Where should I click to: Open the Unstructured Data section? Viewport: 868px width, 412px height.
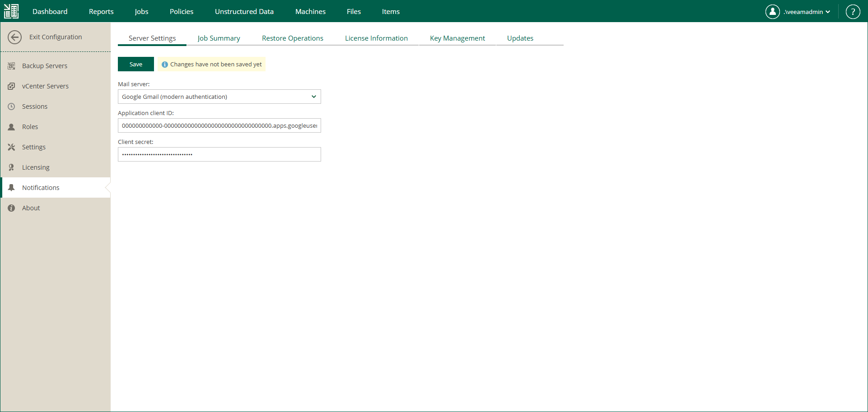[244, 11]
